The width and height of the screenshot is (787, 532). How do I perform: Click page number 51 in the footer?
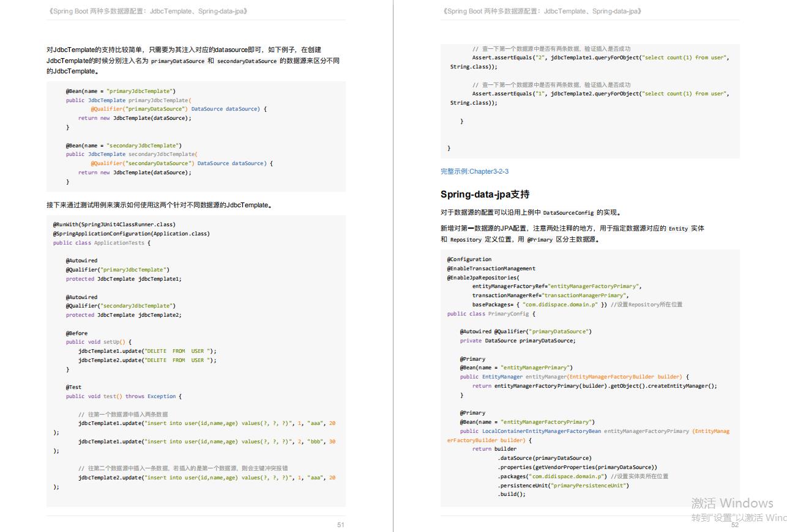[341, 525]
